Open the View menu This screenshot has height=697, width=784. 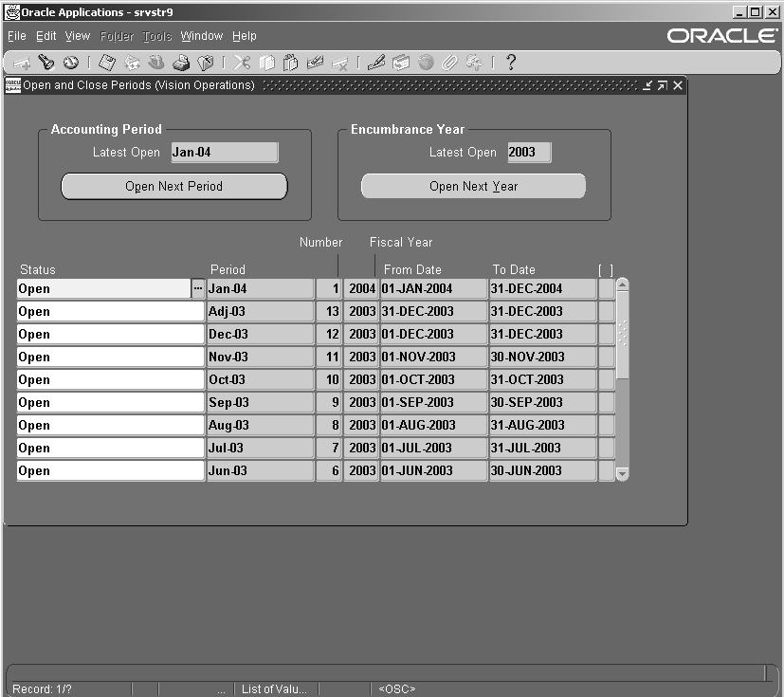click(78, 36)
